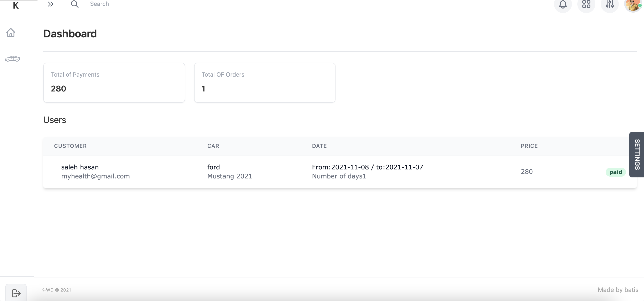Click the myhealth@gmail.com email link
Screen dimensions: 644x301
point(95,176)
